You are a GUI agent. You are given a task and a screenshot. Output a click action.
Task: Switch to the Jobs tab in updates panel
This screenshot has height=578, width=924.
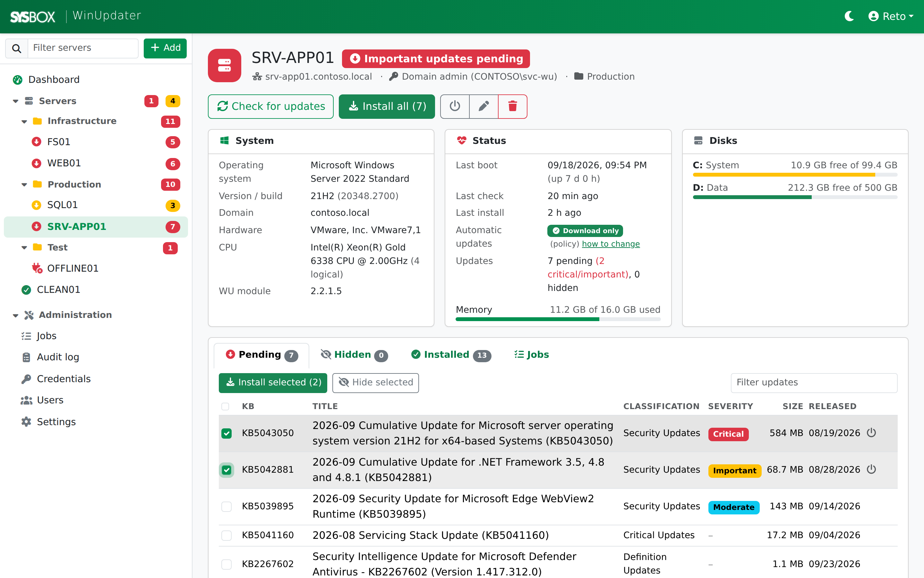click(532, 355)
